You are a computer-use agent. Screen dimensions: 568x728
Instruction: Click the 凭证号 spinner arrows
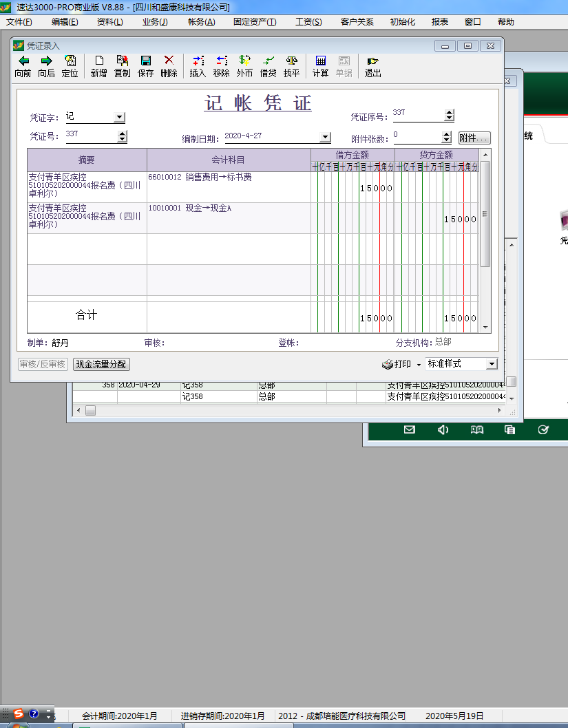123,136
